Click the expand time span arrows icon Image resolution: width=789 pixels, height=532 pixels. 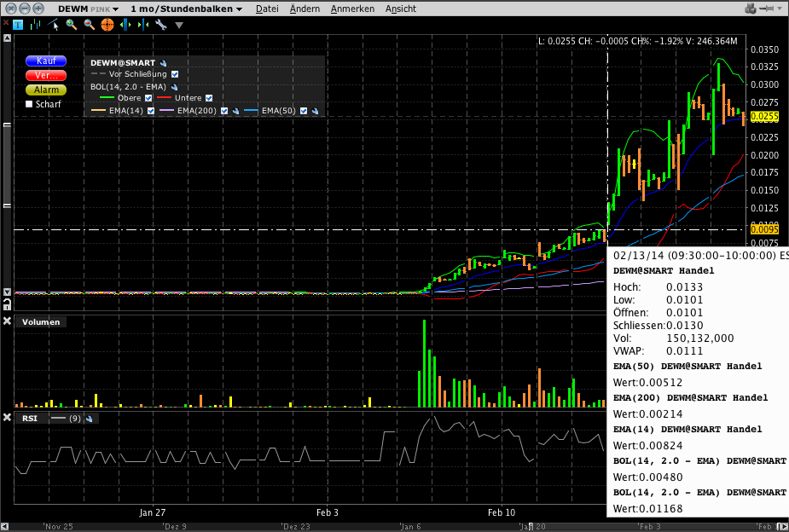(x=125, y=24)
